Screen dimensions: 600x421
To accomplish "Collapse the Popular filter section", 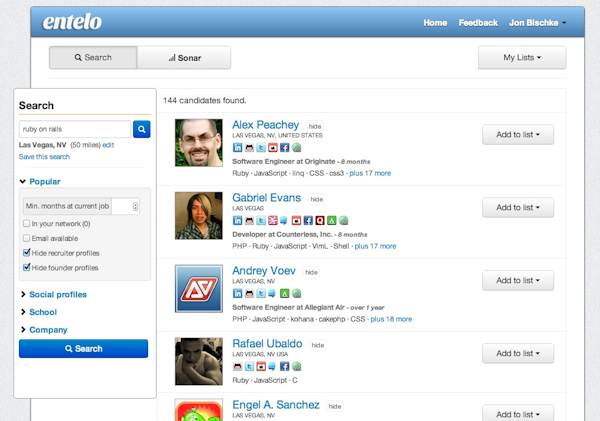I will pos(40,181).
